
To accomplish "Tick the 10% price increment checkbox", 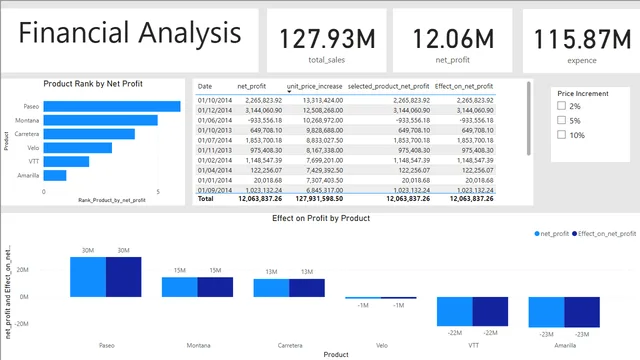I will tap(562, 135).
